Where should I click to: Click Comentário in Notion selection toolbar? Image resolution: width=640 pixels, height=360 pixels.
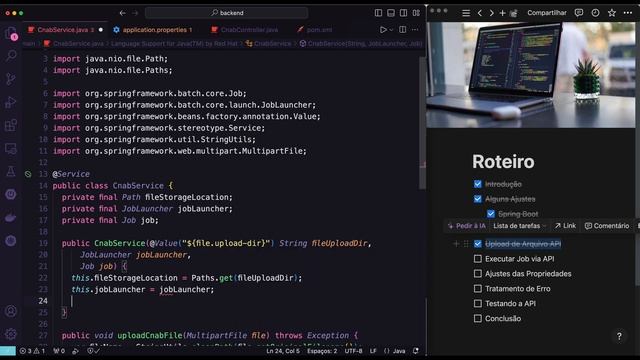pyautogui.click(x=607, y=226)
